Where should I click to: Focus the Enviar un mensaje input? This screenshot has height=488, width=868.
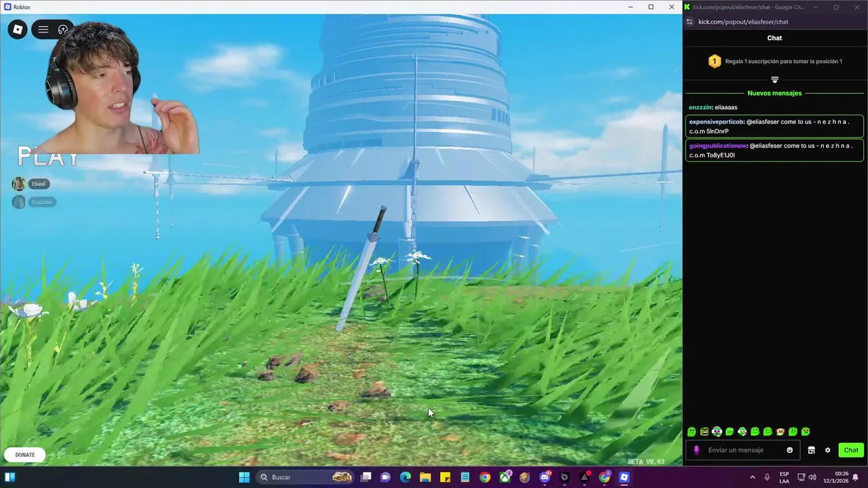point(744,450)
